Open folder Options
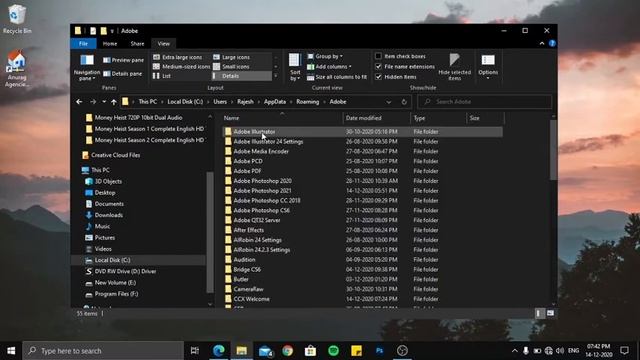Screen dimensions: 640x360 [x=488, y=67]
